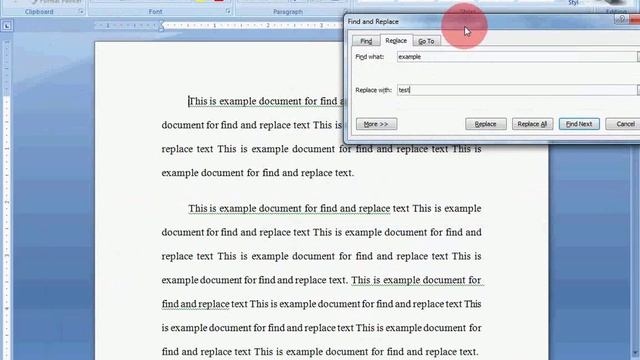
Task: Click the short line 'example document for find and replace text.'
Action: 258,173
